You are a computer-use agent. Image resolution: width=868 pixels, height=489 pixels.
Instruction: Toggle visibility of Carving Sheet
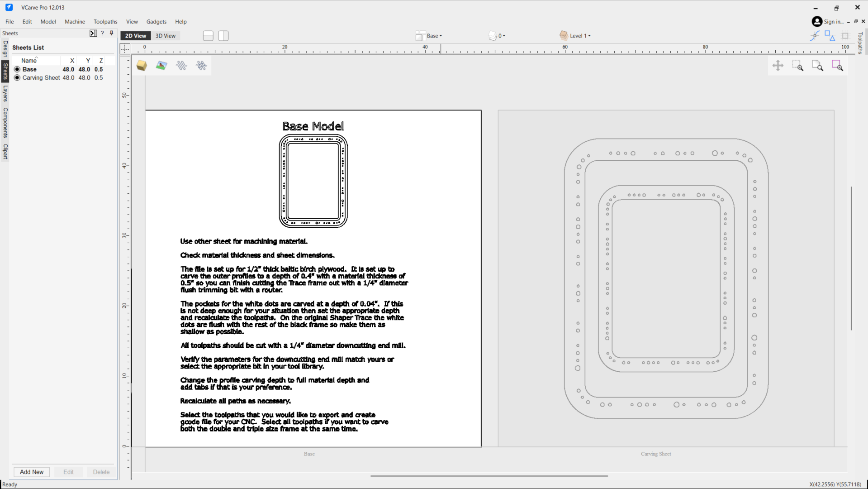pos(17,77)
